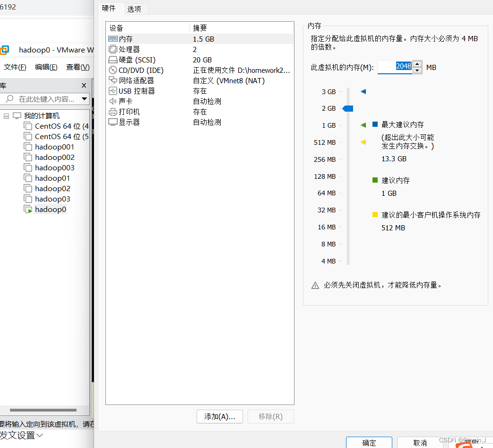Image resolution: width=493 pixels, height=448 pixels.
Task: Select the Sound Card (声卡) speaker icon
Action: 112,101
